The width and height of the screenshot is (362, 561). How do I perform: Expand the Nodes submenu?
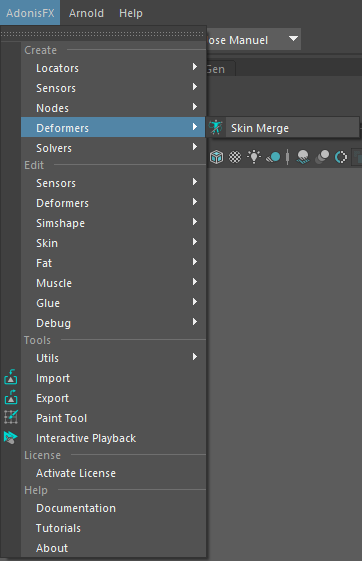coord(113,108)
